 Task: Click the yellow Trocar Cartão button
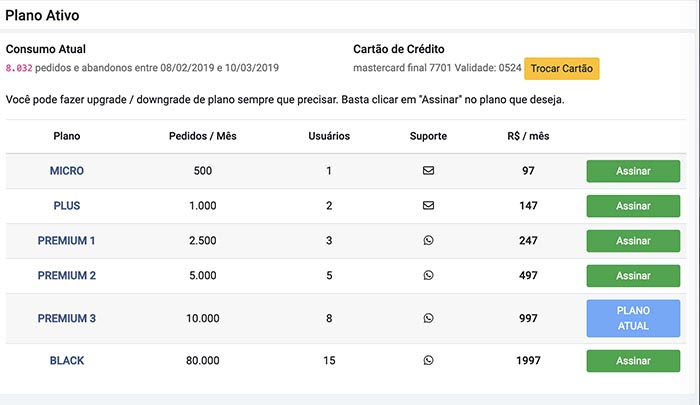(x=562, y=68)
